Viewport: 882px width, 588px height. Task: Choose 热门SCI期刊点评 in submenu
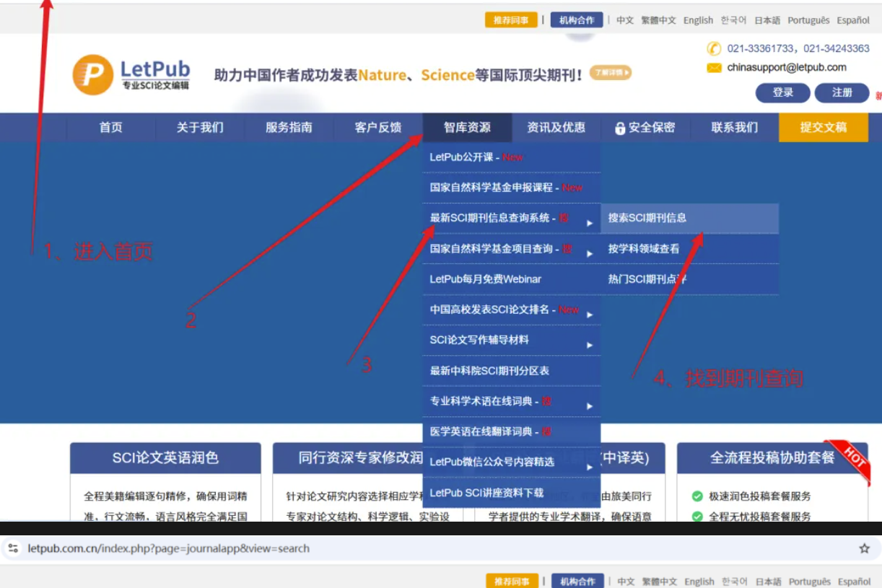pyautogui.click(x=690, y=279)
